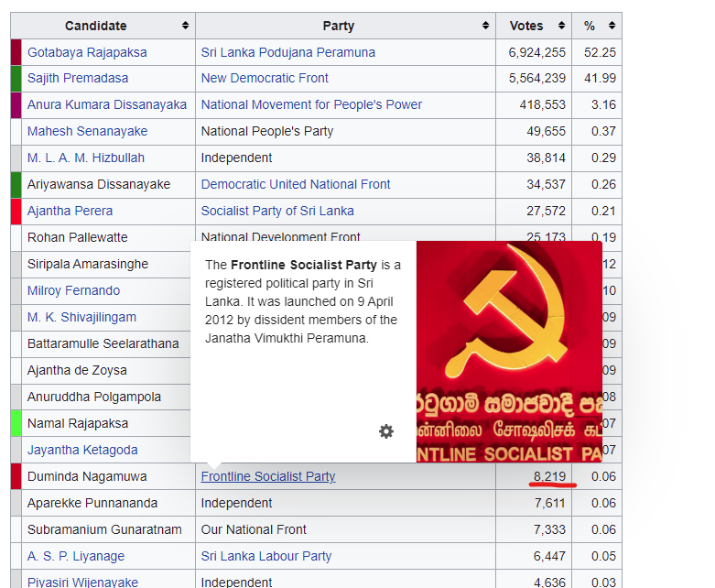The image size is (715, 588).
Task: Open National Movement for People's Power link
Action: pyautogui.click(x=311, y=104)
